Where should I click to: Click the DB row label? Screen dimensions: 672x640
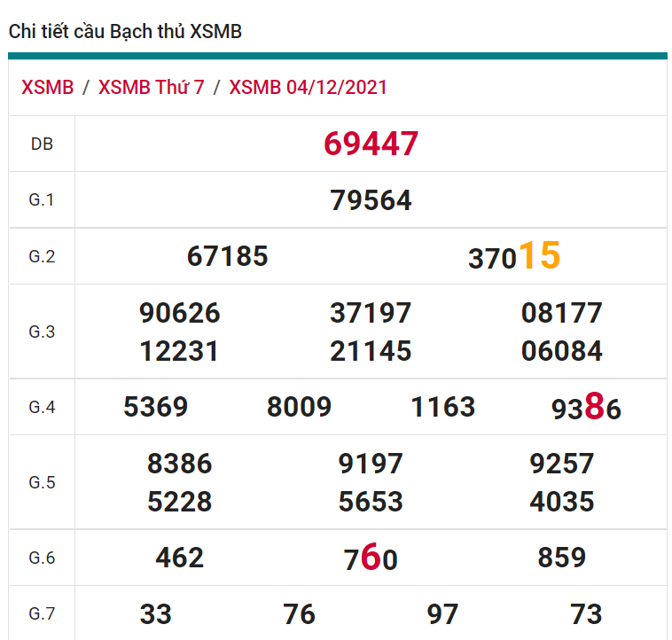(42, 144)
